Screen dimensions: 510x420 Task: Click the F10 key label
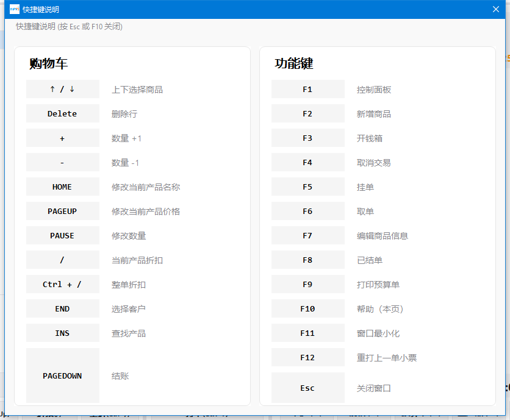tap(307, 308)
